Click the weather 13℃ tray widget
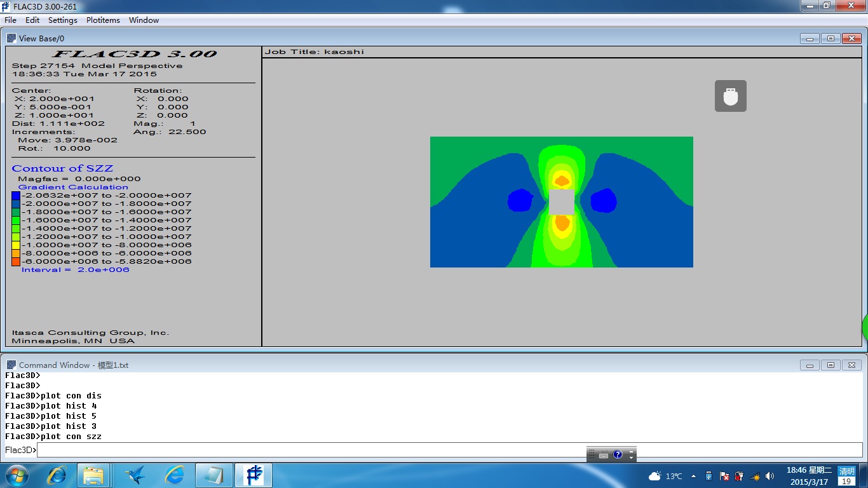The width and height of the screenshot is (868, 488). (x=665, y=476)
